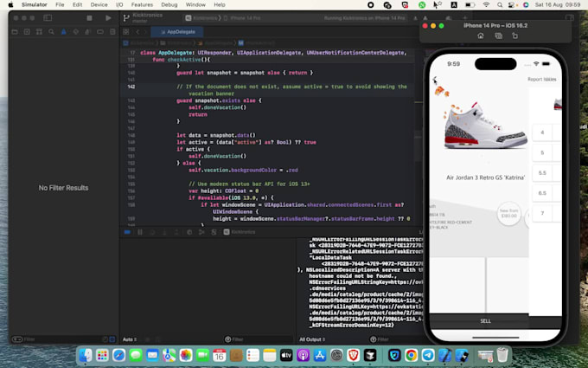The height and width of the screenshot is (368, 588).
Task: Switch to Xcode from the Dock
Action: (444, 355)
